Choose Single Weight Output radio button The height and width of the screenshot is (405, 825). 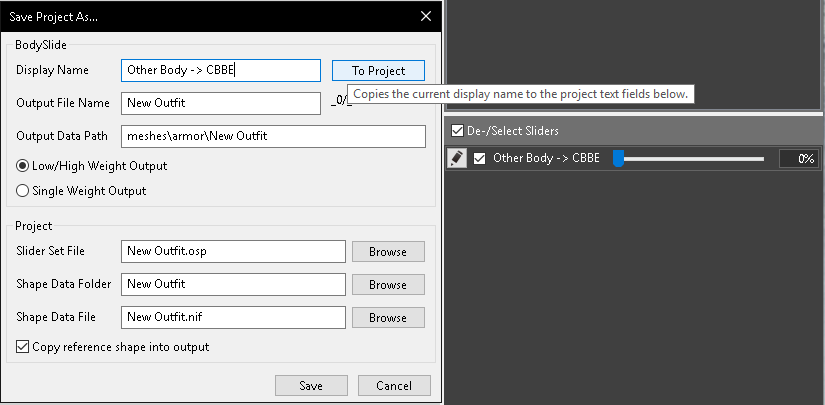[x=23, y=190]
